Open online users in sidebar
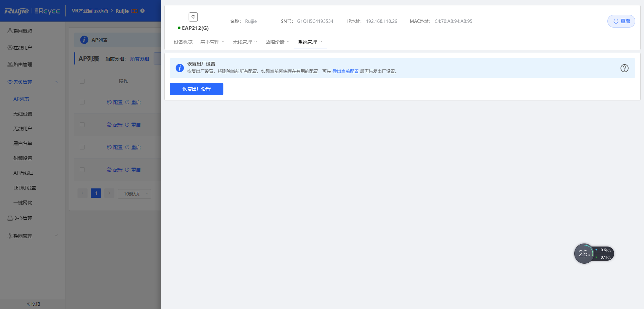Screen dimensions: 644x309 tap(22, 48)
